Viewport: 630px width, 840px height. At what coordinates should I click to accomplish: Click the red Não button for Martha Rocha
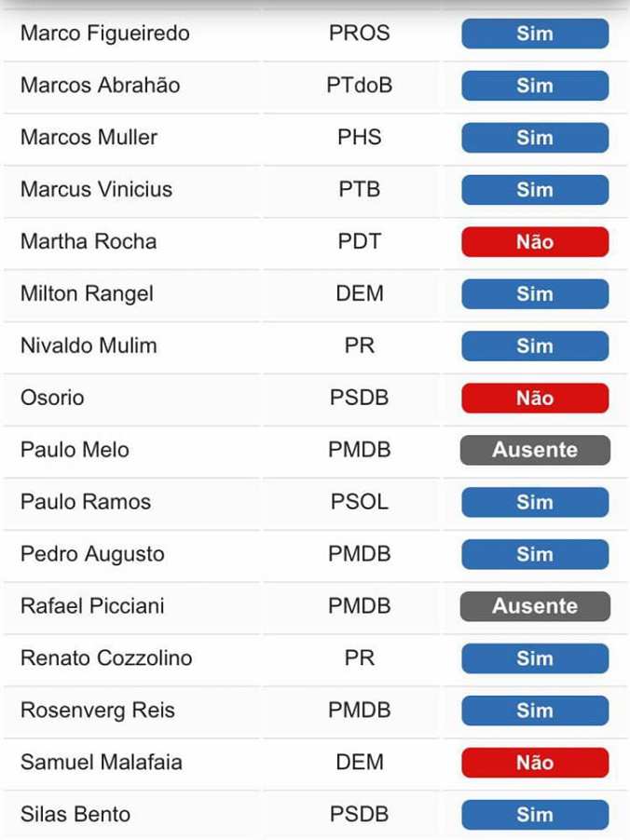point(534,242)
